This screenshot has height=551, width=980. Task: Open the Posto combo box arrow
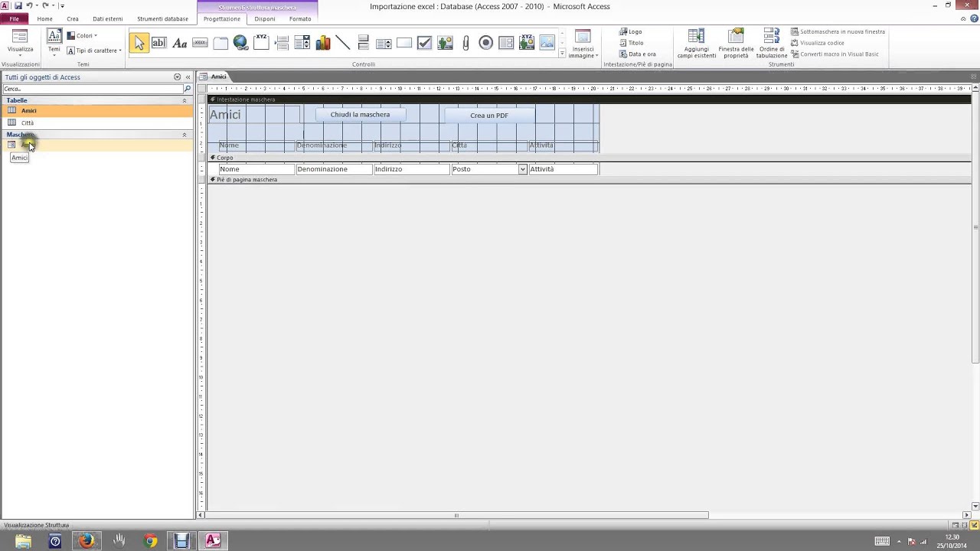(523, 169)
